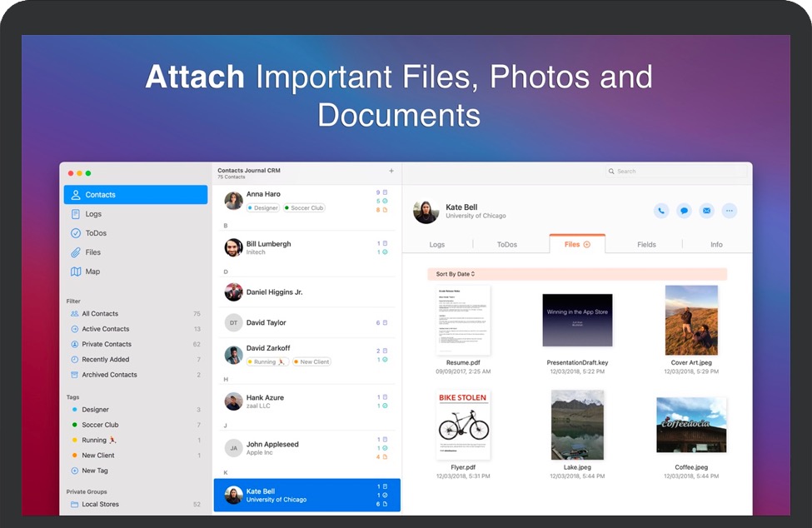Viewport: 812px width, 528px height.
Task: Select the Designer tag with blue dot
Action: pos(95,410)
